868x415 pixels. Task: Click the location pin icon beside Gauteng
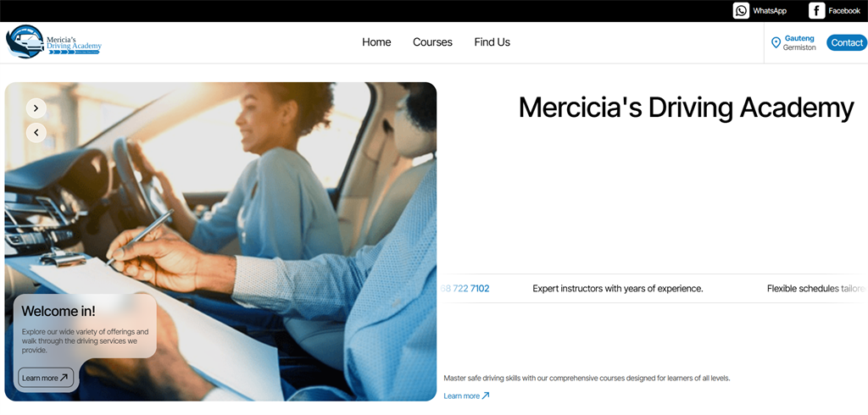click(776, 42)
